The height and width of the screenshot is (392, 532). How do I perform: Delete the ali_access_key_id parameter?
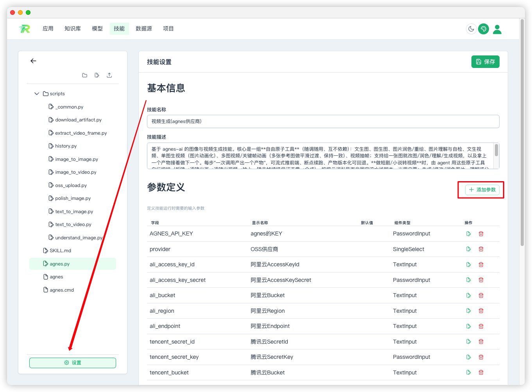pyautogui.click(x=481, y=265)
